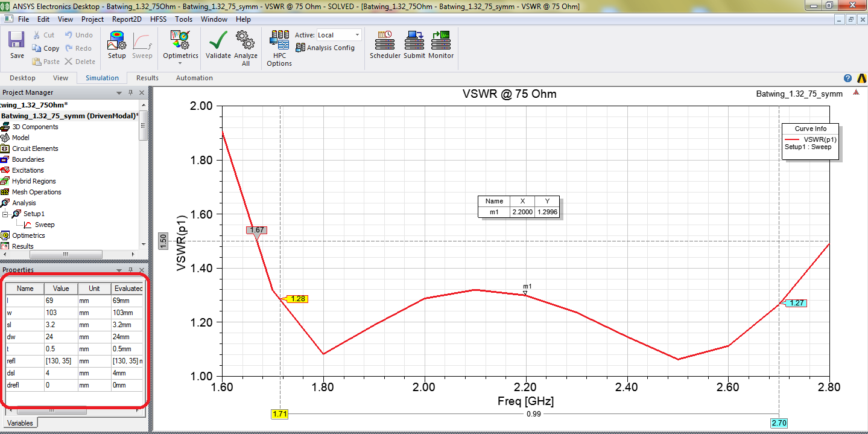Click the blue help question icon

(x=847, y=78)
